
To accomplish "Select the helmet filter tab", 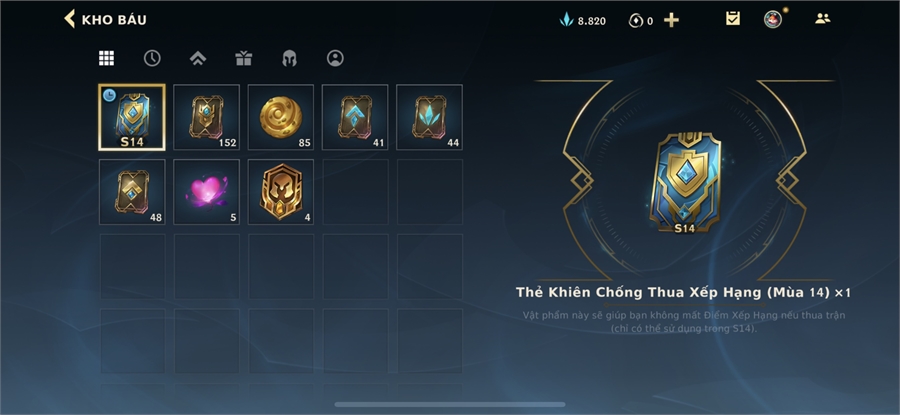I will (289, 58).
